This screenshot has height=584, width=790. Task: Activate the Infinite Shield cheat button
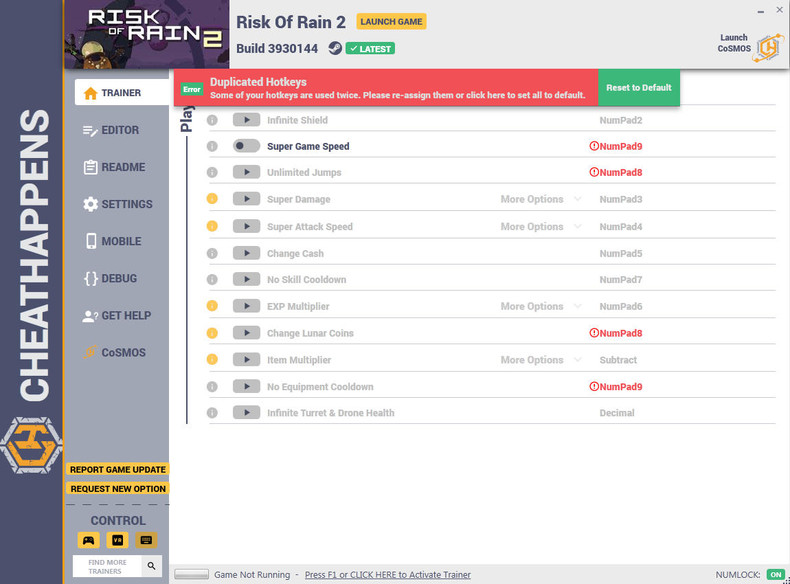246,120
